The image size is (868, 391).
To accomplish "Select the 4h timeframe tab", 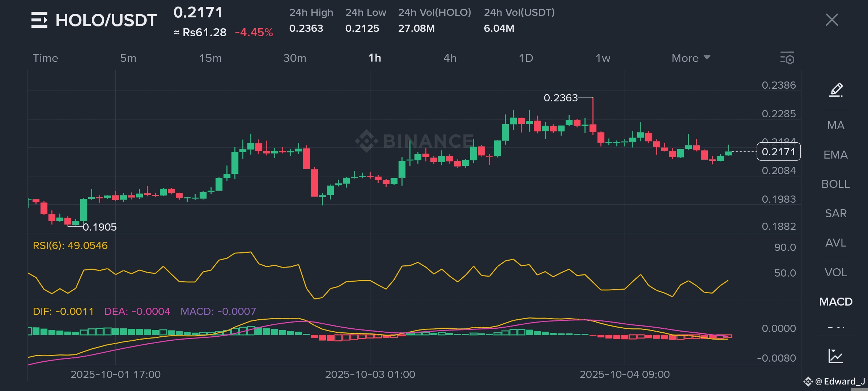I will (x=450, y=58).
